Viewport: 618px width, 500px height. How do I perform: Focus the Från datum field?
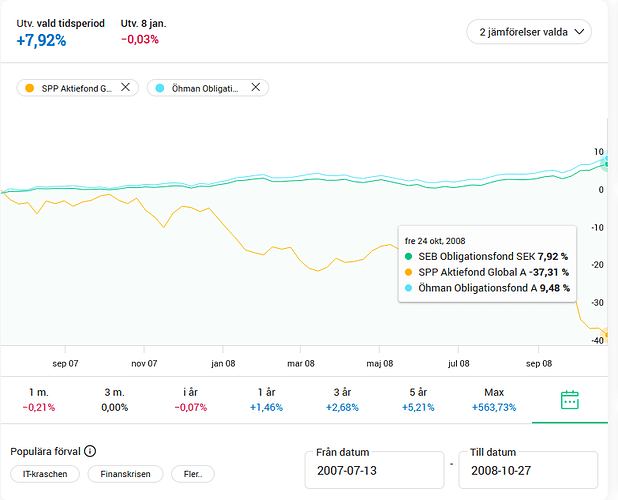(x=374, y=470)
